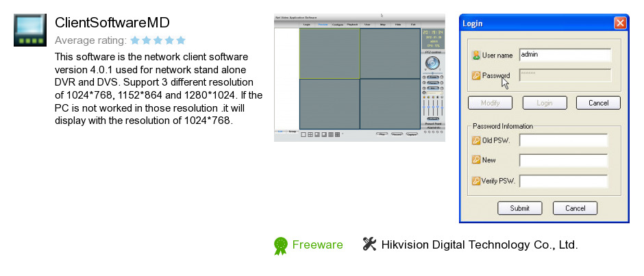
Task: Click the Record button below video panes
Action: (x=397, y=134)
